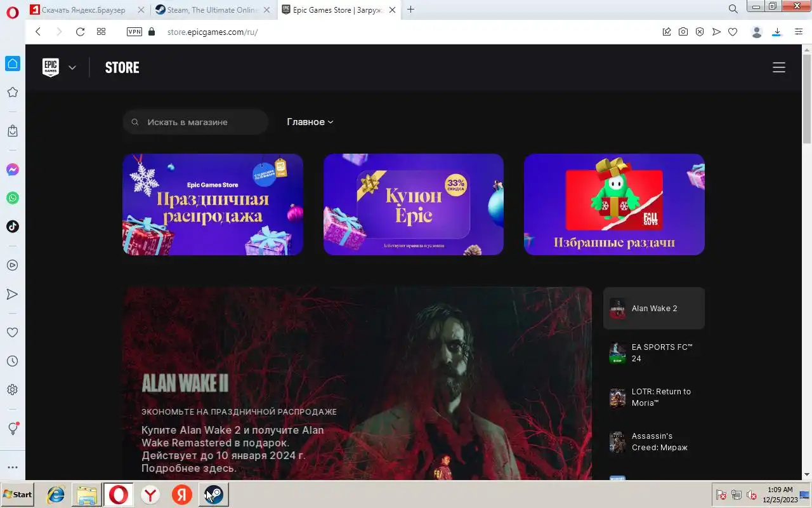The image size is (812, 508).
Task: Click muted volume icon in system tray
Action: click(752, 495)
